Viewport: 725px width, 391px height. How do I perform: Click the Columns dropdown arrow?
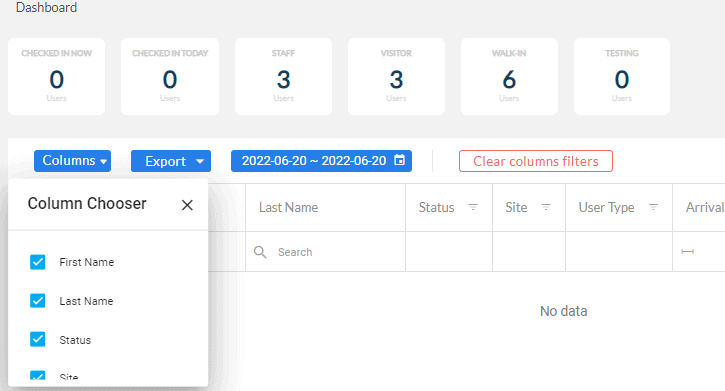(x=104, y=161)
